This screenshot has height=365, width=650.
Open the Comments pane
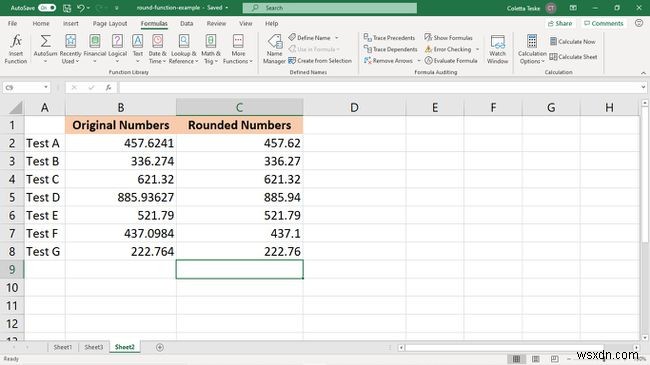(x=603, y=24)
